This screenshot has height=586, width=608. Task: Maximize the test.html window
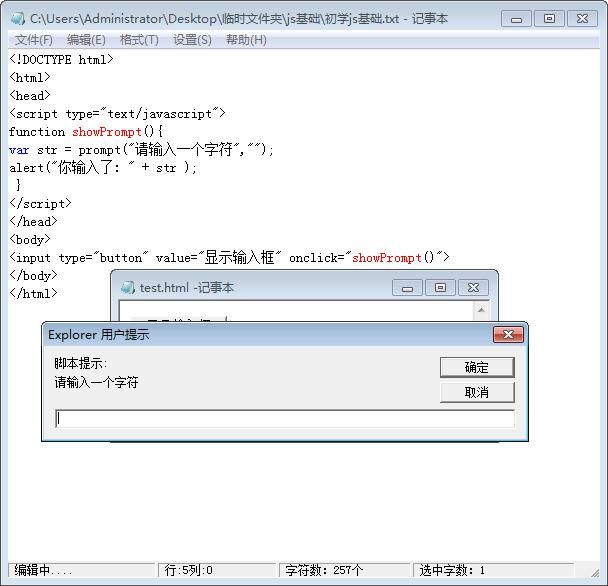click(440, 288)
